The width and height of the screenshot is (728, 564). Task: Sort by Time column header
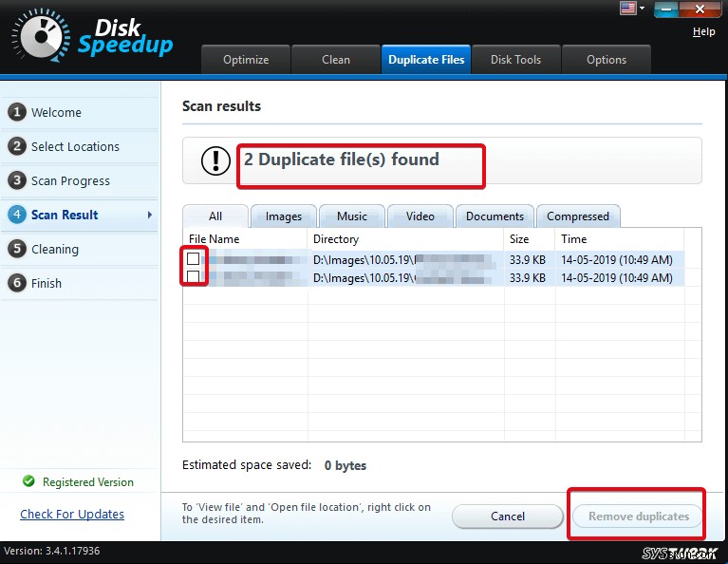620,238
